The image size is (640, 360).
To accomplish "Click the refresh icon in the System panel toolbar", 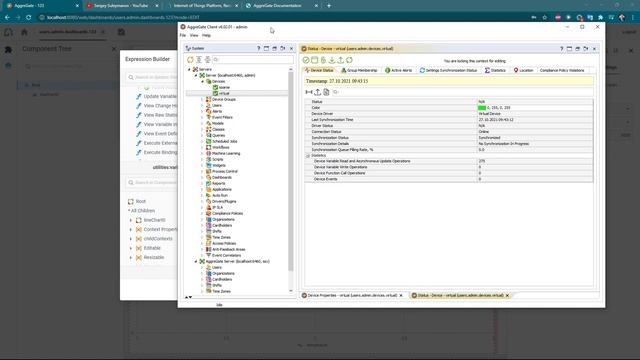I will [x=190, y=60].
